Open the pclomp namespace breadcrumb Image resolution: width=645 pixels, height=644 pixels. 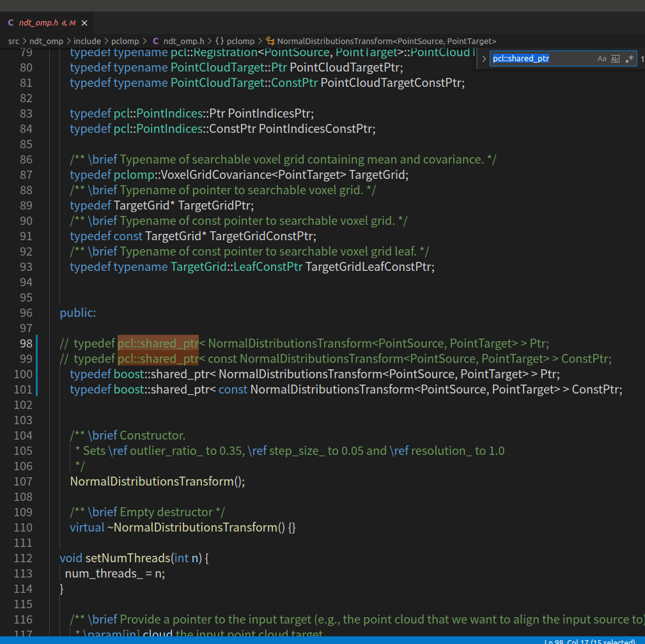(240, 41)
